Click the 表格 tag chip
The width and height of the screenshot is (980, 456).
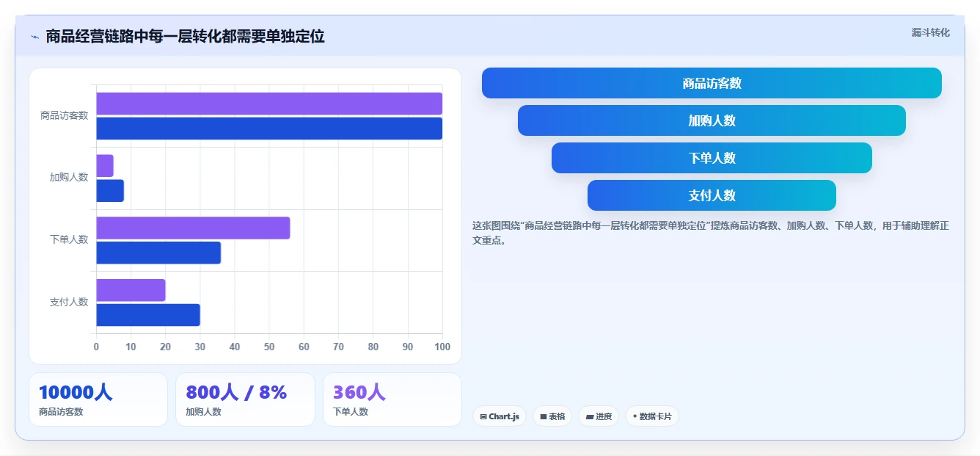552,416
